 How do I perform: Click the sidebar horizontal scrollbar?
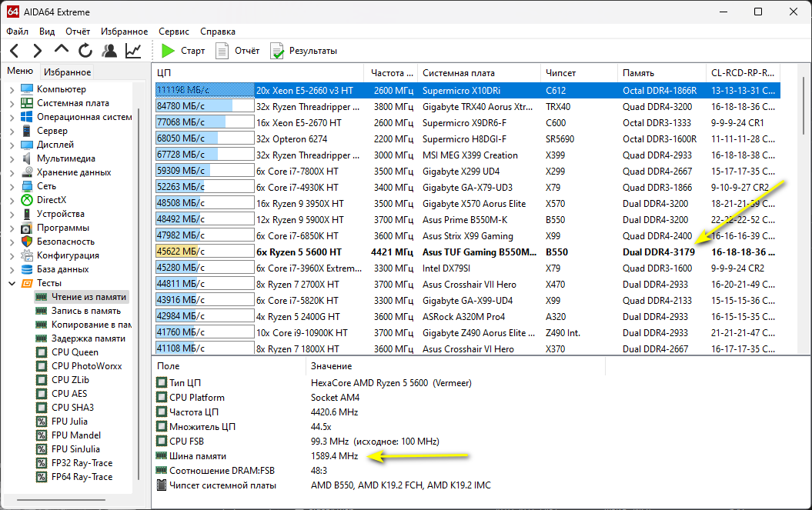click(61, 500)
